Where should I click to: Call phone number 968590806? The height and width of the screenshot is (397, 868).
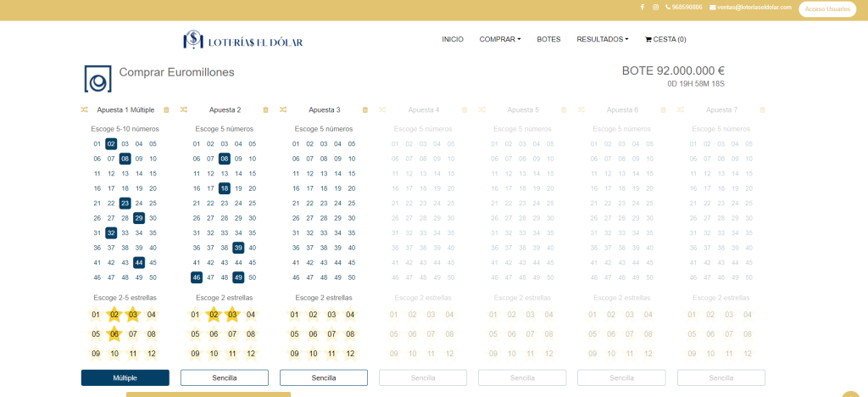click(x=684, y=7)
